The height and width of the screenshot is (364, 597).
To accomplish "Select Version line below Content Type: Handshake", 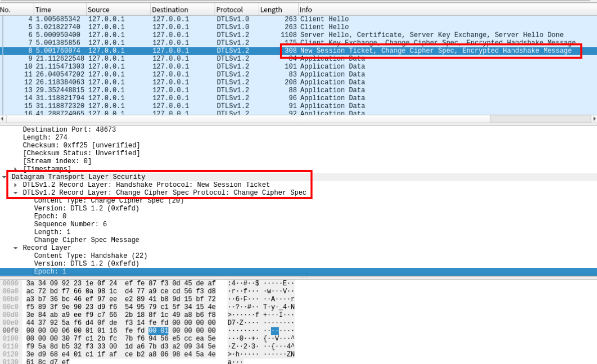I will pyautogui.click(x=86, y=263).
